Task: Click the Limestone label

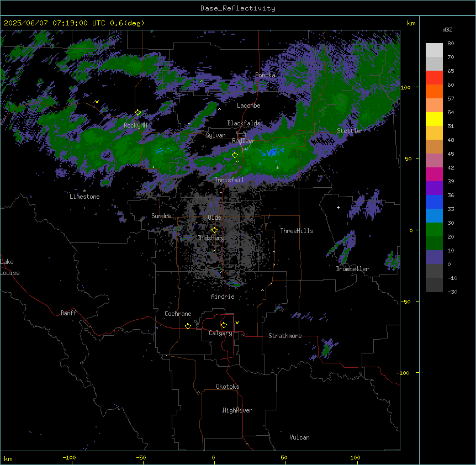Action: [84, 197]
